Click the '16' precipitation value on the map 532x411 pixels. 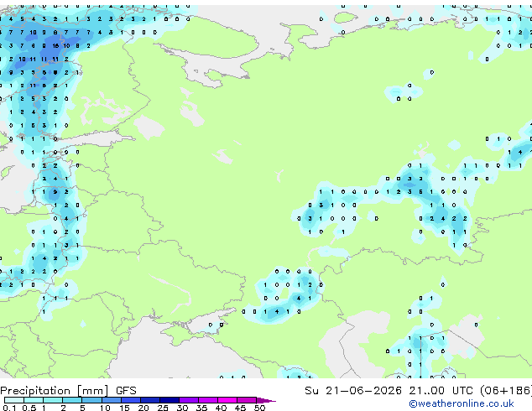point(55,46)
